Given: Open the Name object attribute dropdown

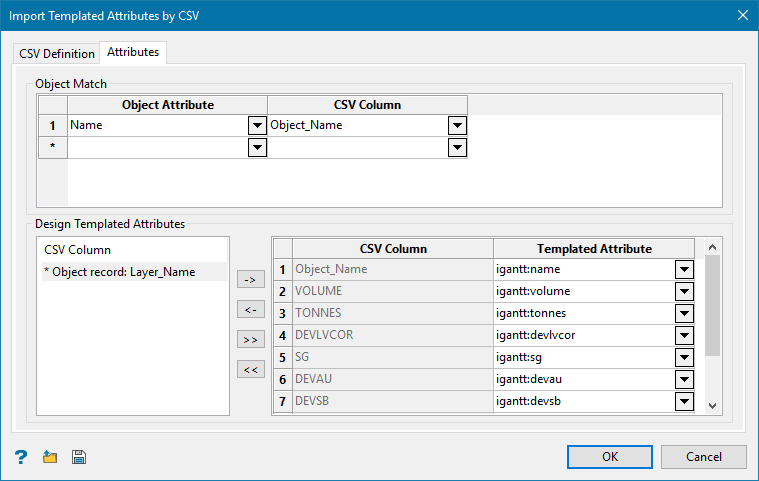Looking at the screenshot, I should (257, 126).
